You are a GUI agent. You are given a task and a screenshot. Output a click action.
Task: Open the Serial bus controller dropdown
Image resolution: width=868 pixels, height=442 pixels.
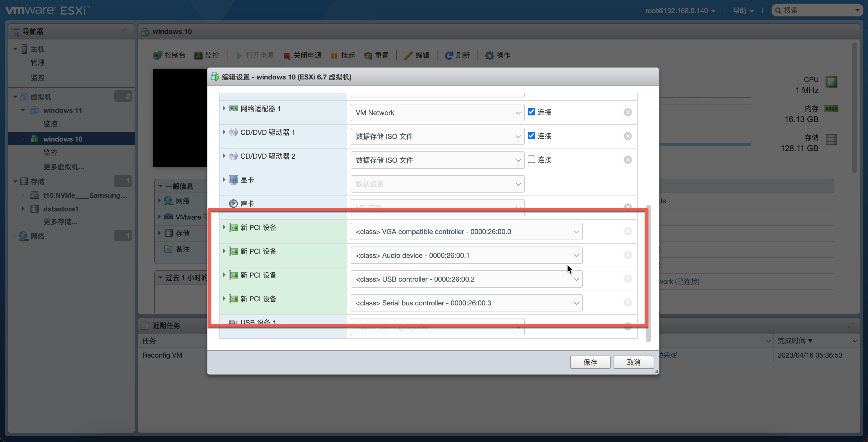coord(466,303)
